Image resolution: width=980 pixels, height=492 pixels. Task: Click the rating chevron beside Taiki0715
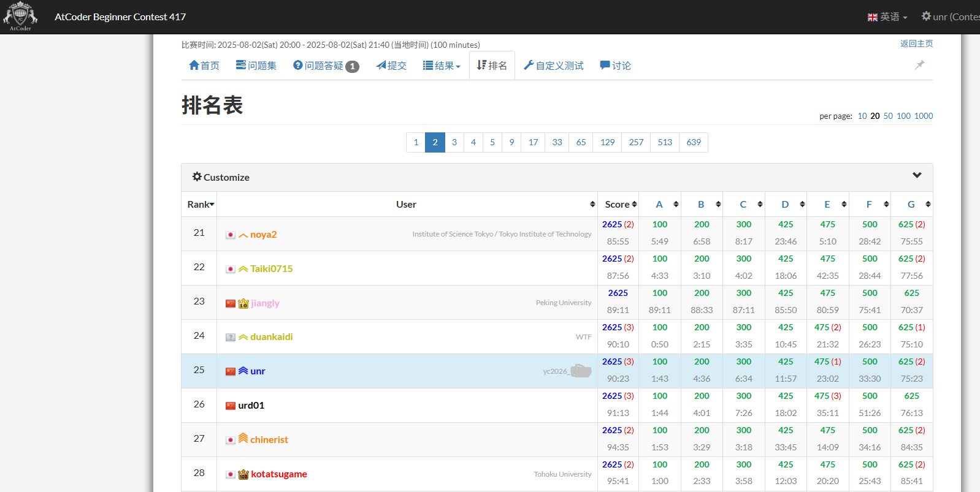pos(243,269)
